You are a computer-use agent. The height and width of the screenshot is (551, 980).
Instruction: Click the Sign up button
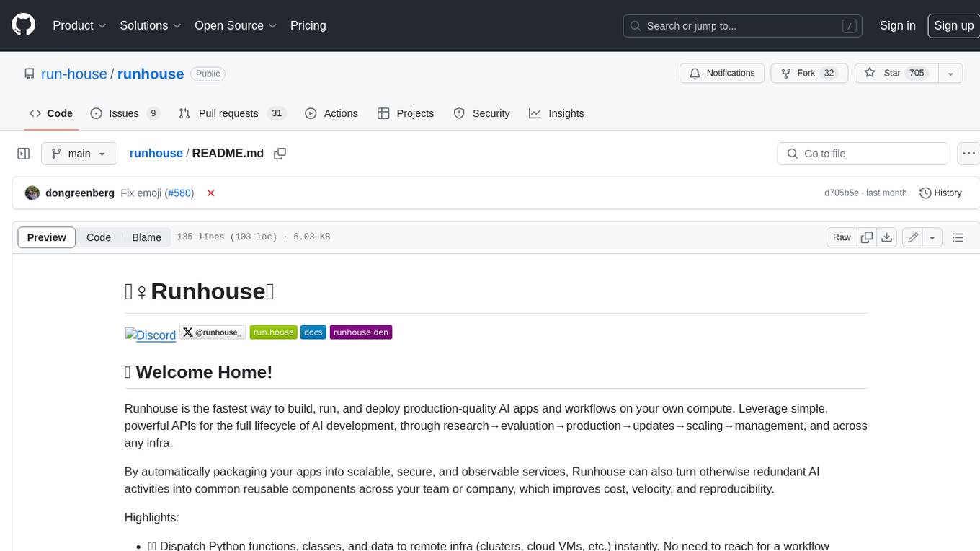(x=953, y=25)
